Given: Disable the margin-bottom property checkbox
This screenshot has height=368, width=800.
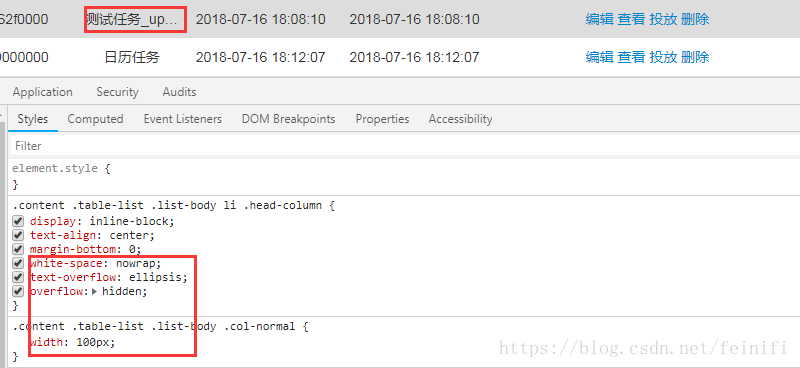Looking at the screenshot, I should click(x=18, y=249).
